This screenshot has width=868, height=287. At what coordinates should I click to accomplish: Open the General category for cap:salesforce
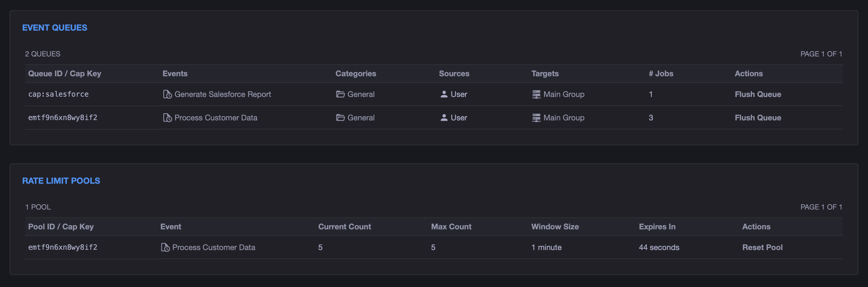click(x=361, y=94)
